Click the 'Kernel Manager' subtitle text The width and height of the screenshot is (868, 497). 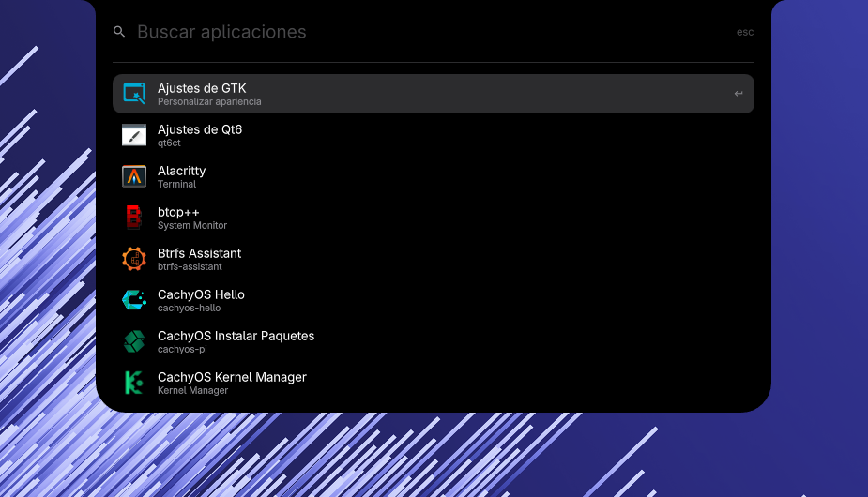coord(192,391)
